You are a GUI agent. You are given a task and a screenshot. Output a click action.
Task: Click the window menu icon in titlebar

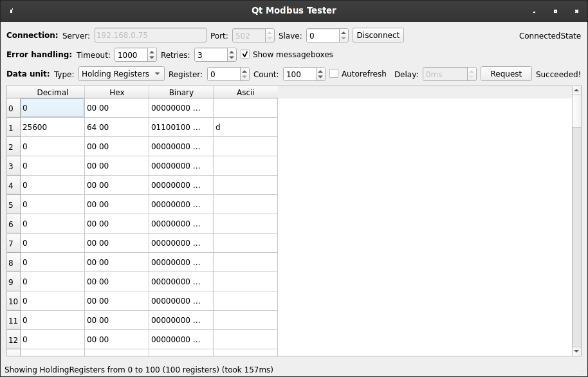click(x=11, y=10)
